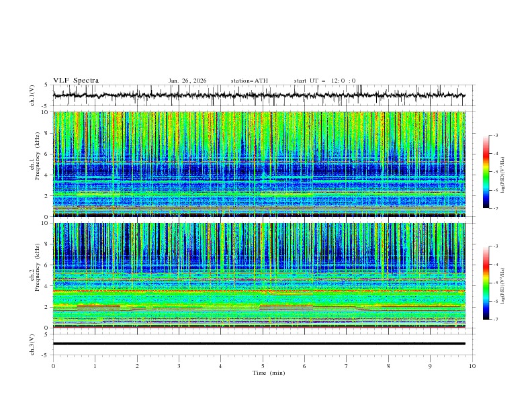Click the "-7" tick on ch.1 colorbar

495,208
